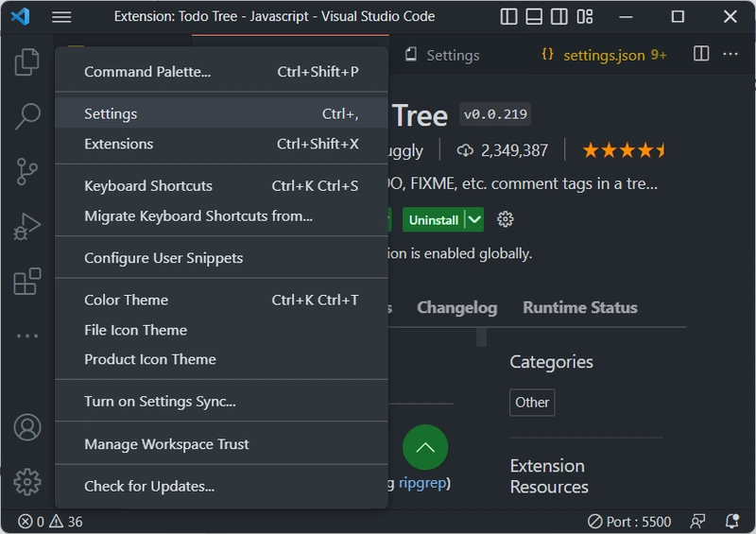Select Command Palette... menu item
The image size is (756, 534).
click(x=221, y=72)
